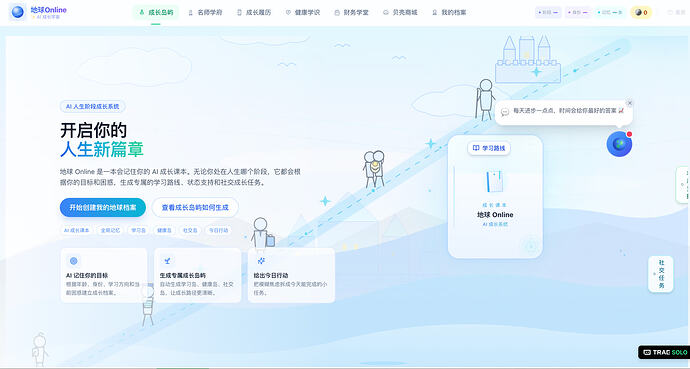Open the 我的档案 tab
Screen dimensions: 690x369
point(449,12)
